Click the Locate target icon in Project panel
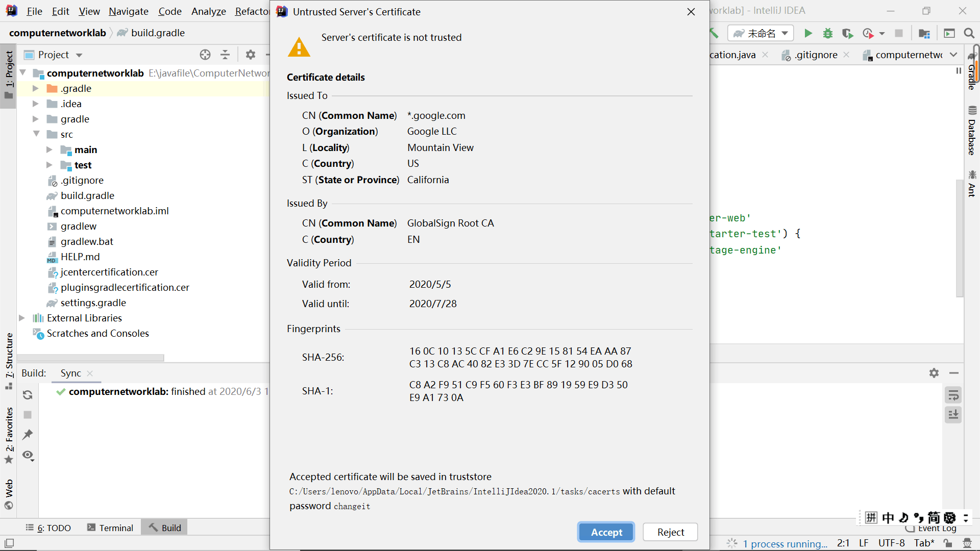980x551 pixels. coord(205,55)
